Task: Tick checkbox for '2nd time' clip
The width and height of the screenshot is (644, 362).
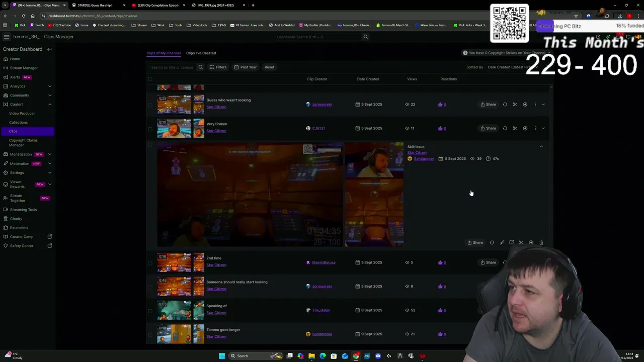Action: (x=150, y=262)
